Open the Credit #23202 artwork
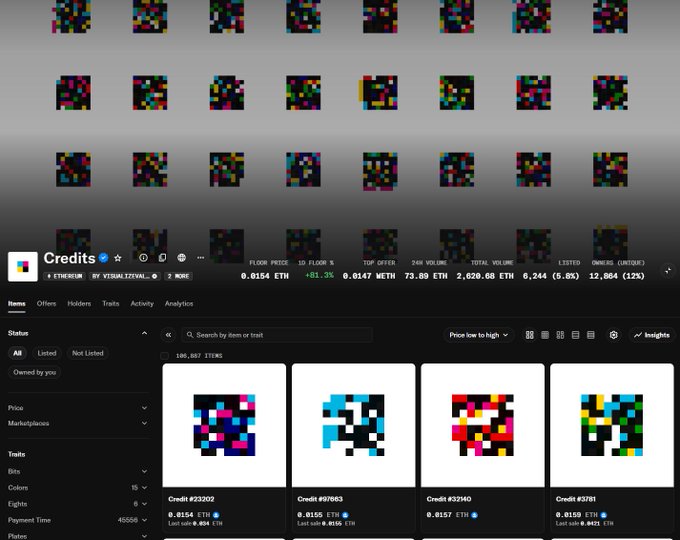 (224, 425)
